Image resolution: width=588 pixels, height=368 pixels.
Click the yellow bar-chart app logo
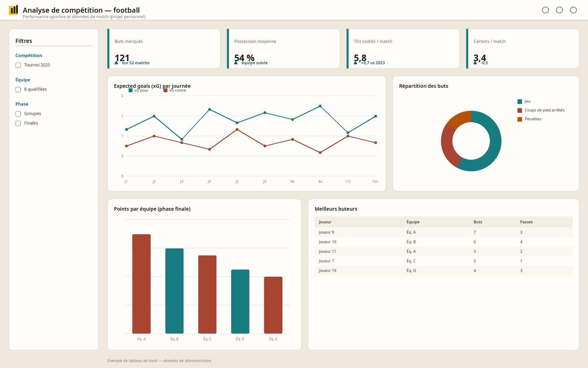pyautogui.click(x=13, y=10)
